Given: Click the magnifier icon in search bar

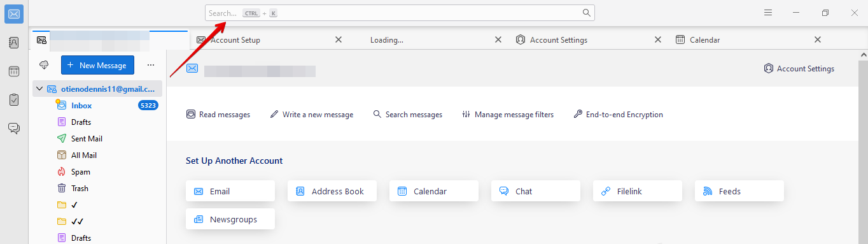Looking at the screenshot, I should [587, 13].
